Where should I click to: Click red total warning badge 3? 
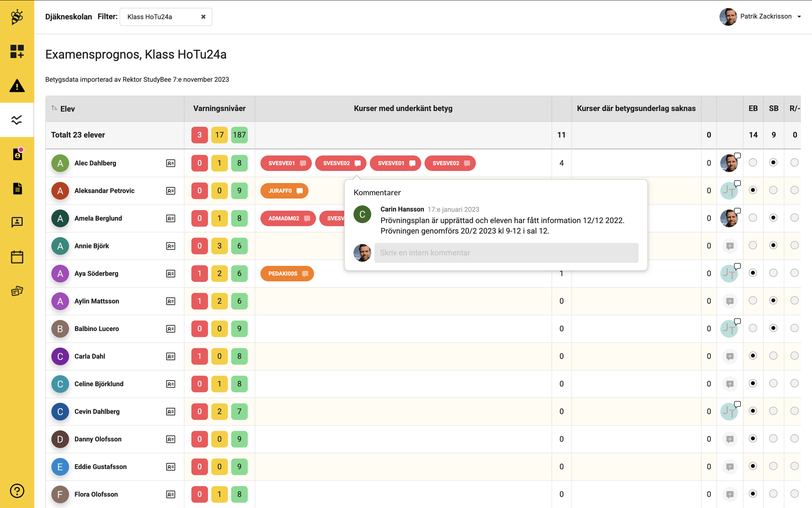pos(200,135)
